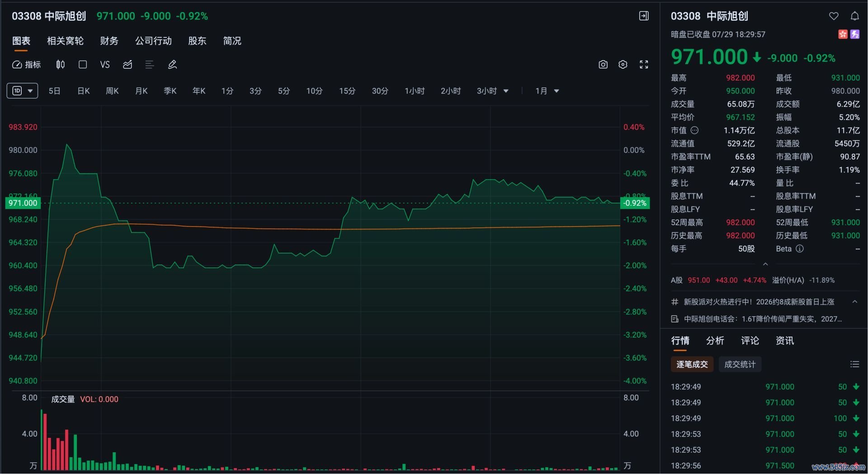Switch to the 财务 tab
This screenshot has width=868, height=474.
coord(109,41)
